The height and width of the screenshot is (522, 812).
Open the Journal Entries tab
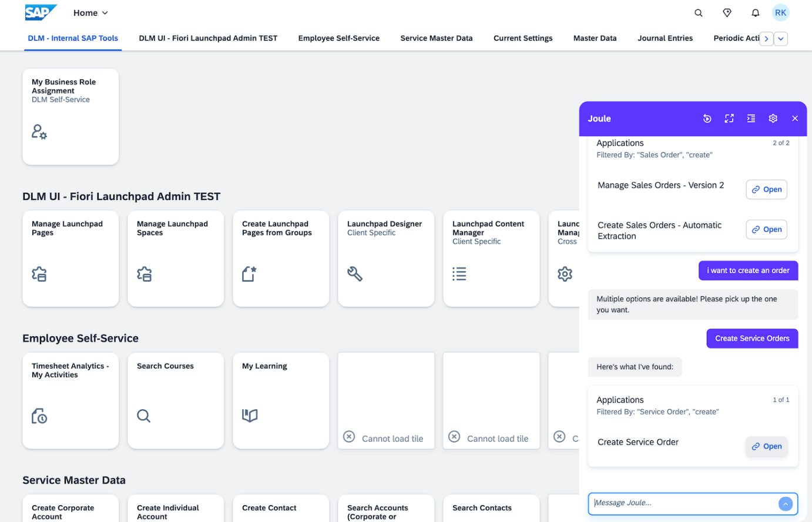(665, 38)
